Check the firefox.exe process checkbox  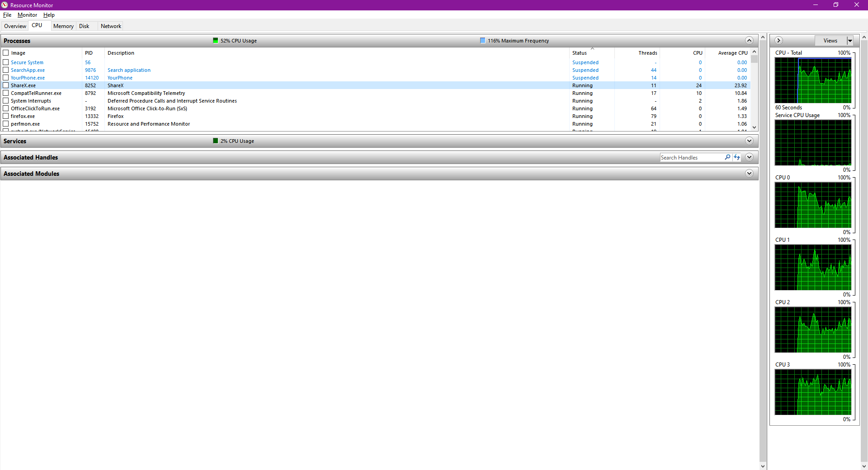coord(5,116)
